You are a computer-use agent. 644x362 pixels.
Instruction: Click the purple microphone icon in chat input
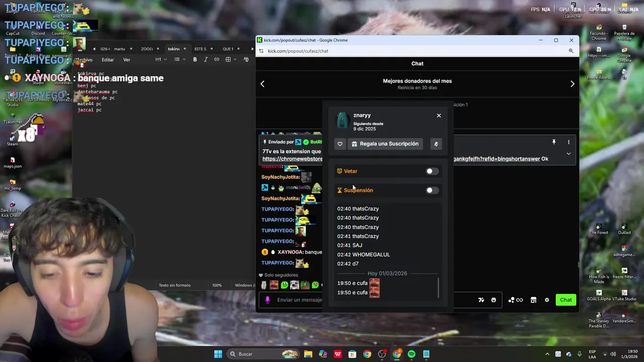(267, 300)
